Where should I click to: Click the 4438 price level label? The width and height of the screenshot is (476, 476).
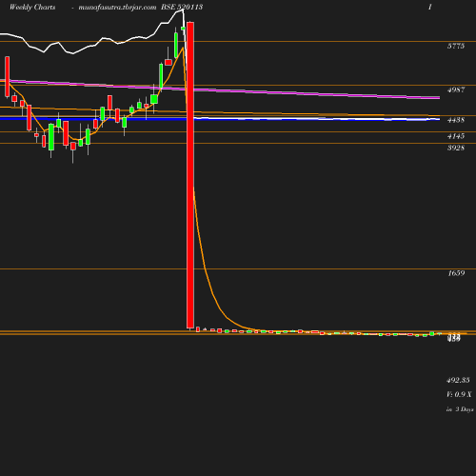click(x=456, y=120)
